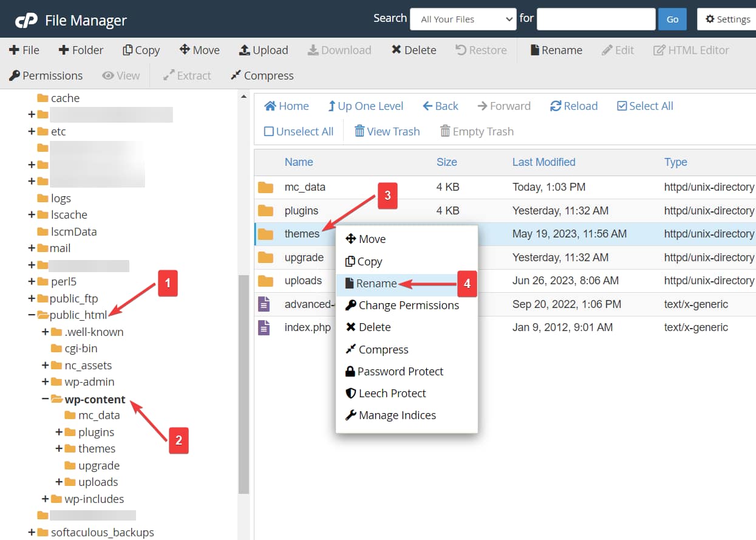Navigate using the Up One Level link
The image size is (756, 540).
pos(366,106)
